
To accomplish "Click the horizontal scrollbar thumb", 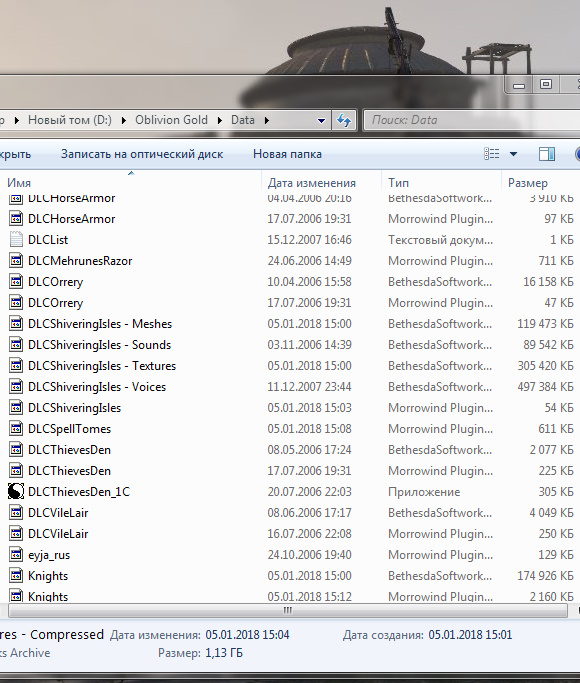I will coord(287,611).
